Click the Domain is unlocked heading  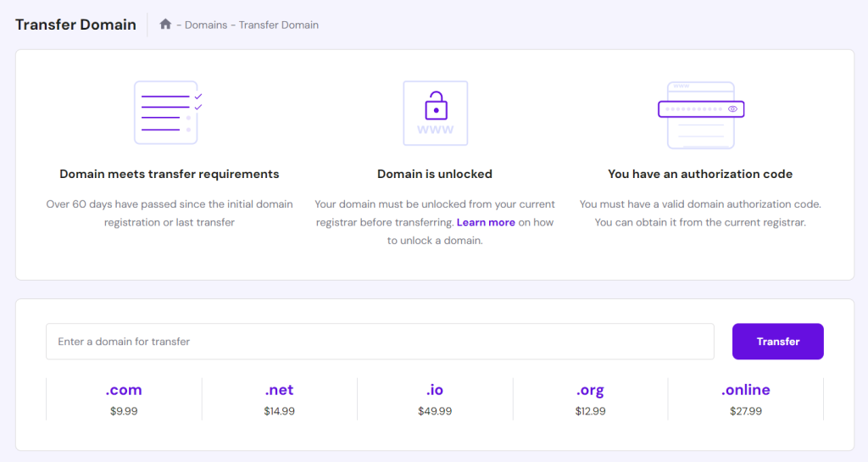(x=435, y=174)
